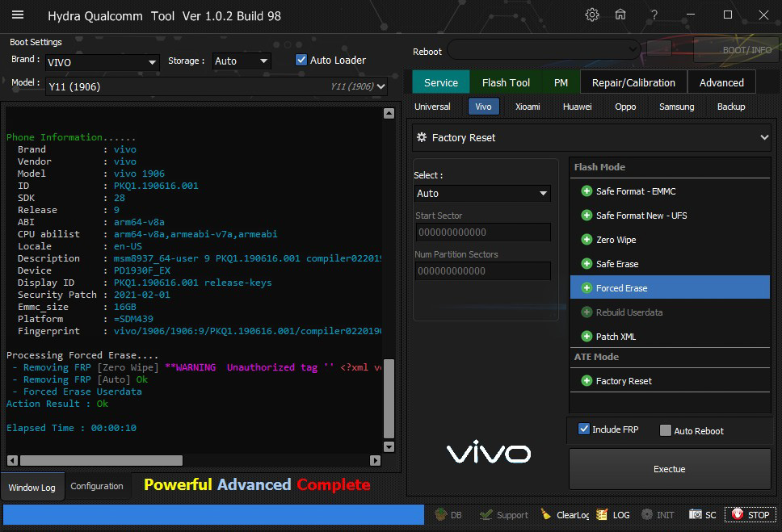The height and width of the screenshot is (532, 782).
Task: Enable the Auto Reboot checkbox
Action: (x=666, y=430)
